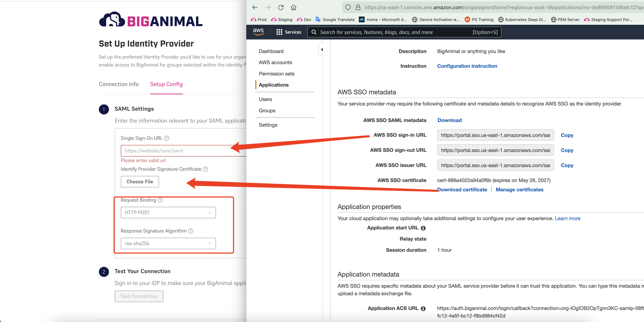Image resolution: width=644 pixels, height=322 pixels.
Task: Open tracking protection shield icon
Action: (x=348, y=8)
